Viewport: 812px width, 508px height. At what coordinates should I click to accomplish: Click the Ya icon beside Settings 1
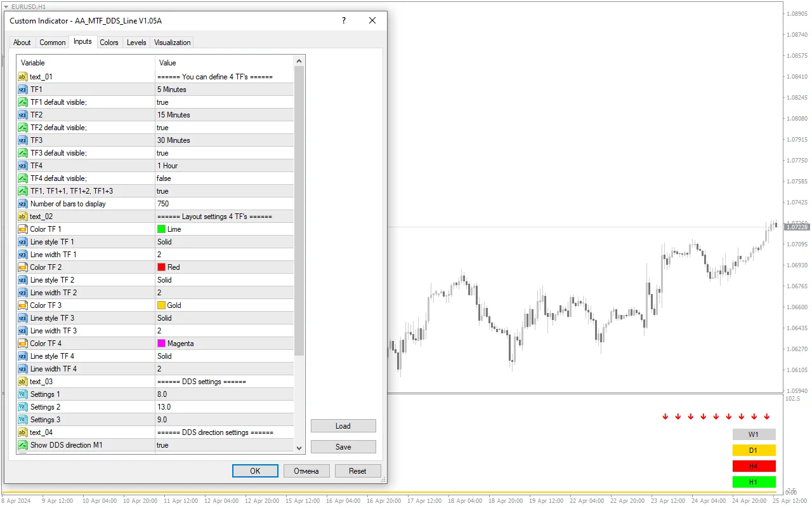click(22, 394)
